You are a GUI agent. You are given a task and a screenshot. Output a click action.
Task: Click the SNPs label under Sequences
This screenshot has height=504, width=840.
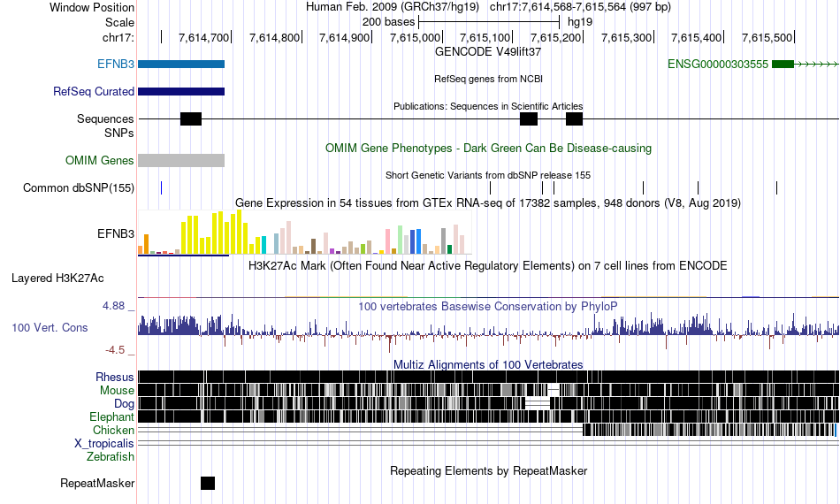click(119, 133)
